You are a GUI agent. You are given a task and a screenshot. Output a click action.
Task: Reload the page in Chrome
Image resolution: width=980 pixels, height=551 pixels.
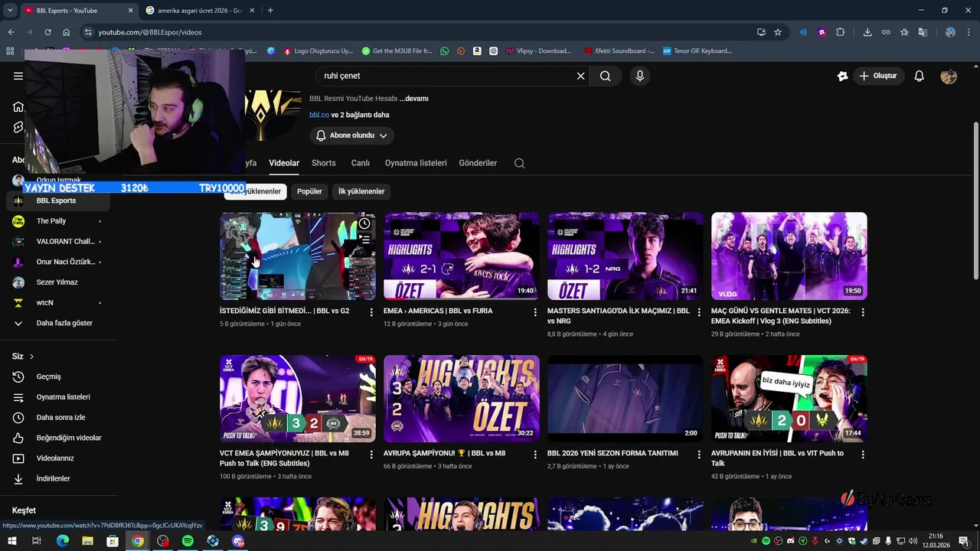[47, 32]
